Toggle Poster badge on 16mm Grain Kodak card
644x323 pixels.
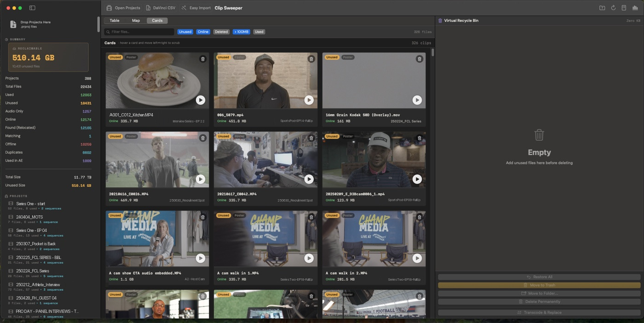tap(348, 58)
